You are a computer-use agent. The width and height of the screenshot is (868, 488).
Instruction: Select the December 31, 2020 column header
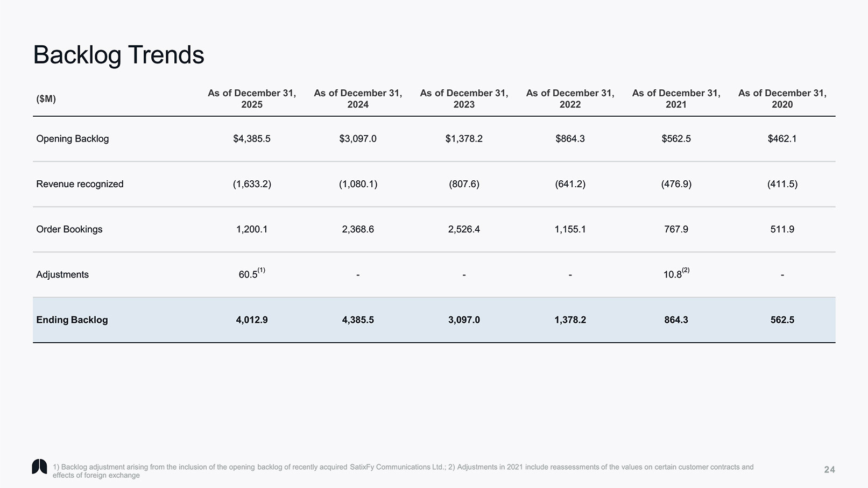pos(782,98)
